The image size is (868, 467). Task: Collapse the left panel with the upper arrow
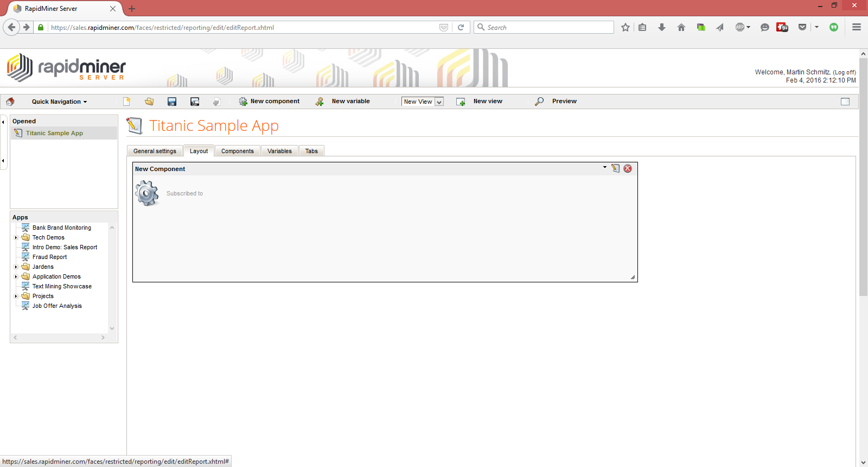(3, 122)
